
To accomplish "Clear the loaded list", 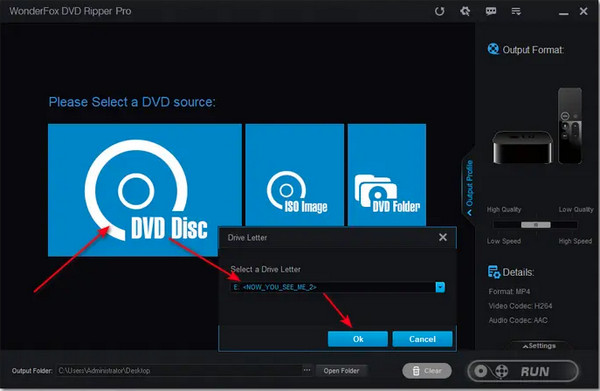I will pos(427,371).
